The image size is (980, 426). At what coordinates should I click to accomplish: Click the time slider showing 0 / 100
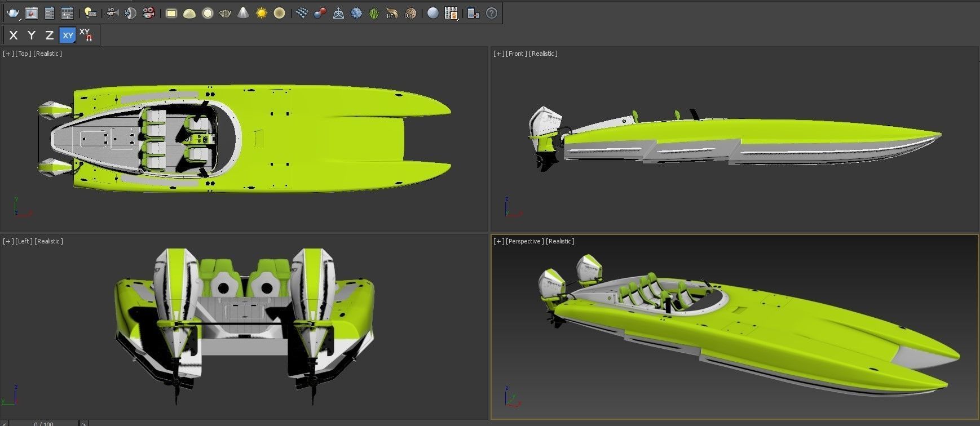(43, 423)
